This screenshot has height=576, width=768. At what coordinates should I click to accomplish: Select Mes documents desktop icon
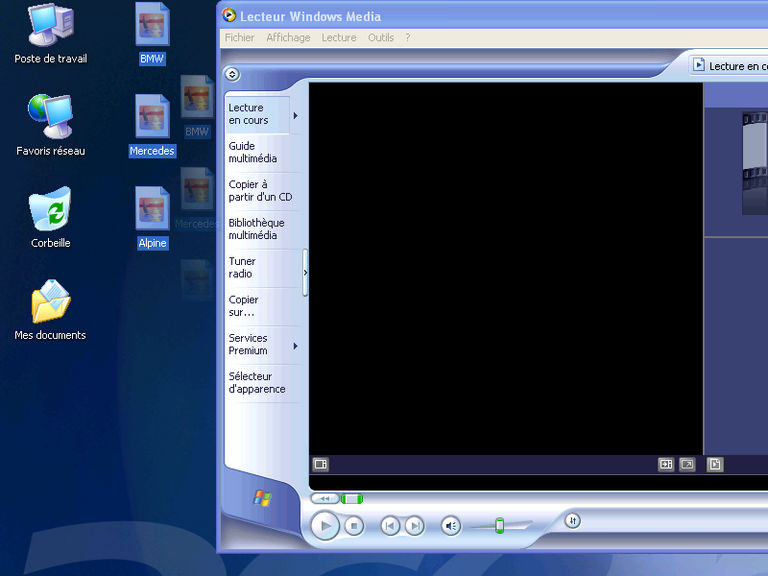point(50,310)
